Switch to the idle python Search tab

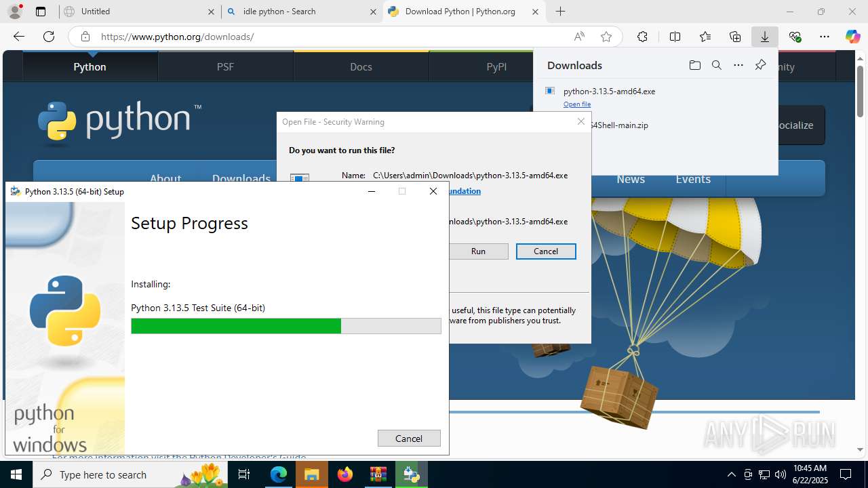[302, 12]
